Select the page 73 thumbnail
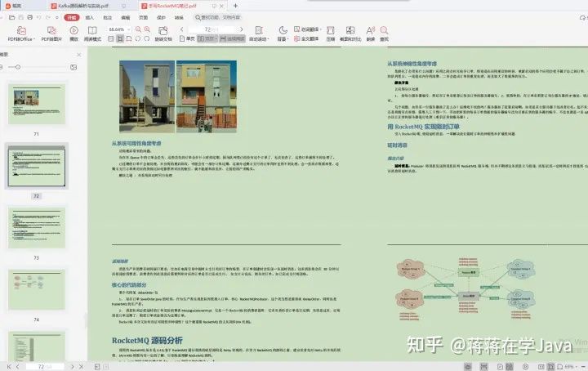588x371 pixels. pyautogui.click(x=37, y=228)
